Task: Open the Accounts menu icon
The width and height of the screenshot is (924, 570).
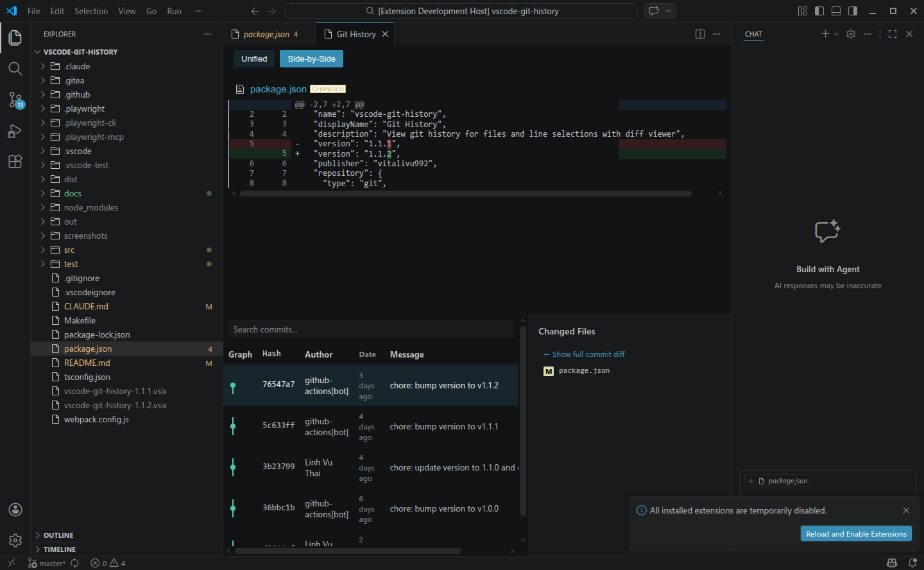Action: [x=15, y=510]
